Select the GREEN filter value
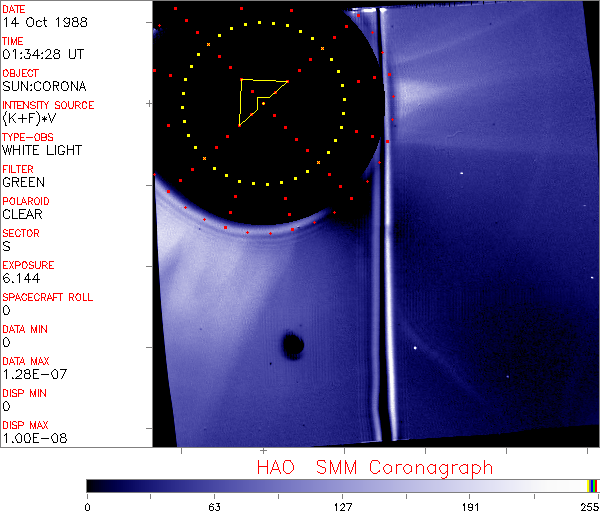The width and height of the screenshot is (600, 512). [x=24, y=182]
